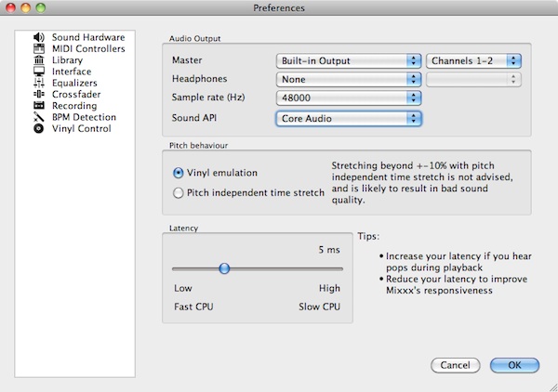Change the Sound API Core Audio dropdown
This screenshot has width=558, height=392.
coord(349,118)
